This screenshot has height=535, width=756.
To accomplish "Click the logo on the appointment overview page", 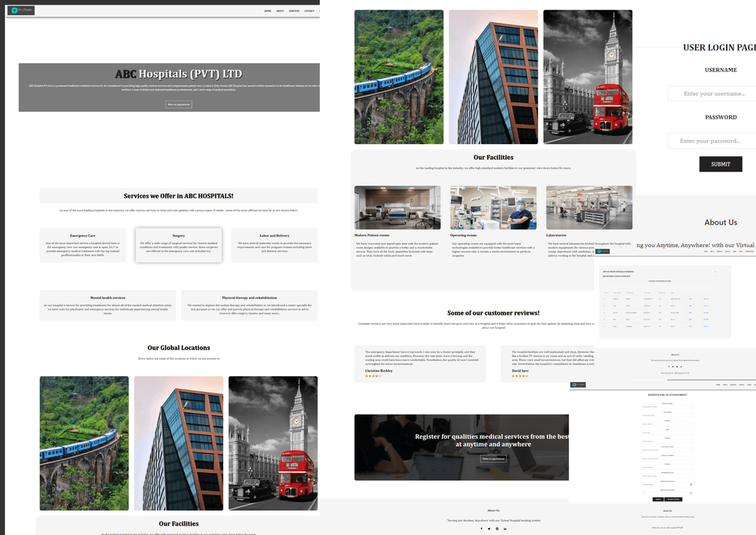I will [603, 251].
